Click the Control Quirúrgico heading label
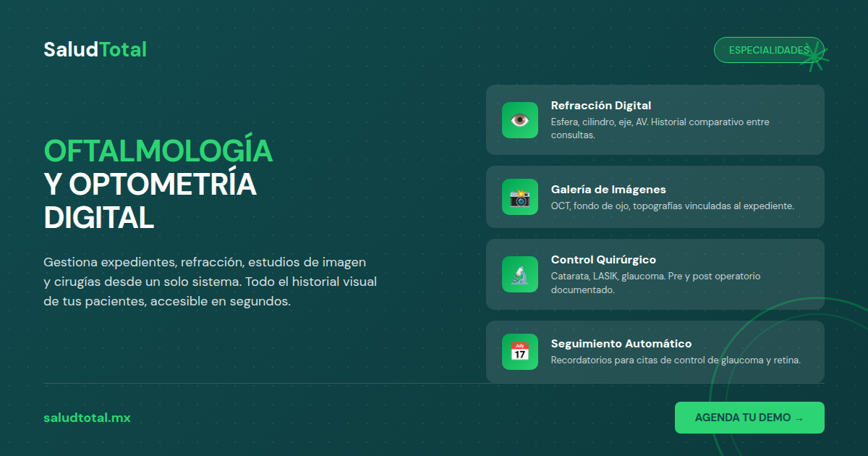 603,259
